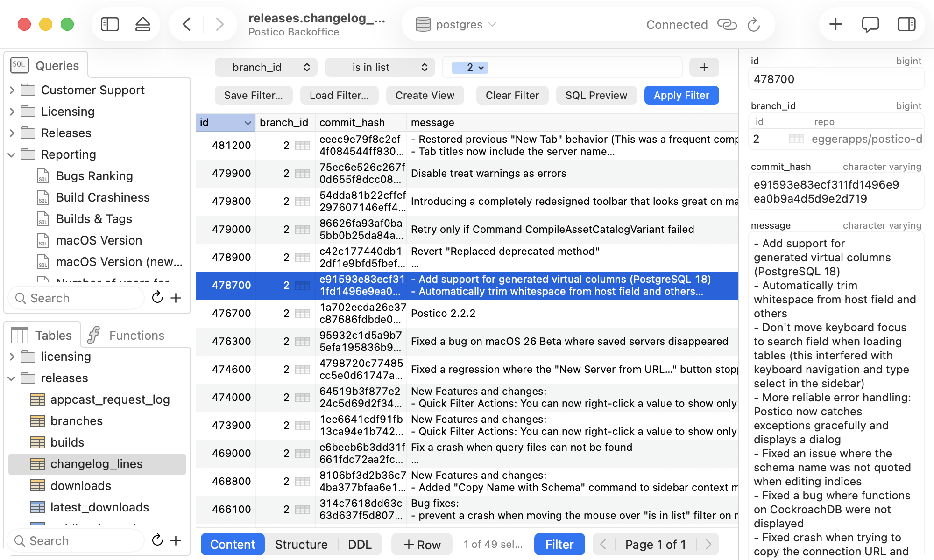This screenshot has height=560, width=934.
Task: Refresh the tables list
Action: (157, 540)
